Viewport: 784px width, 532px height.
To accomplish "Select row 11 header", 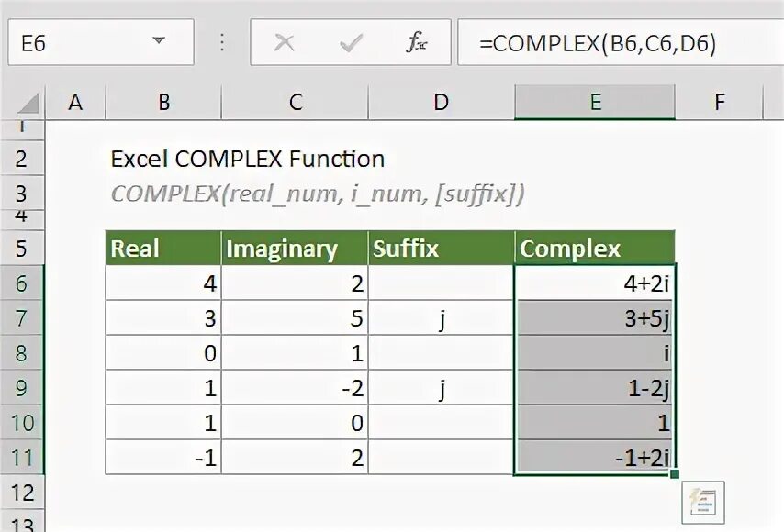I will 22,458.
